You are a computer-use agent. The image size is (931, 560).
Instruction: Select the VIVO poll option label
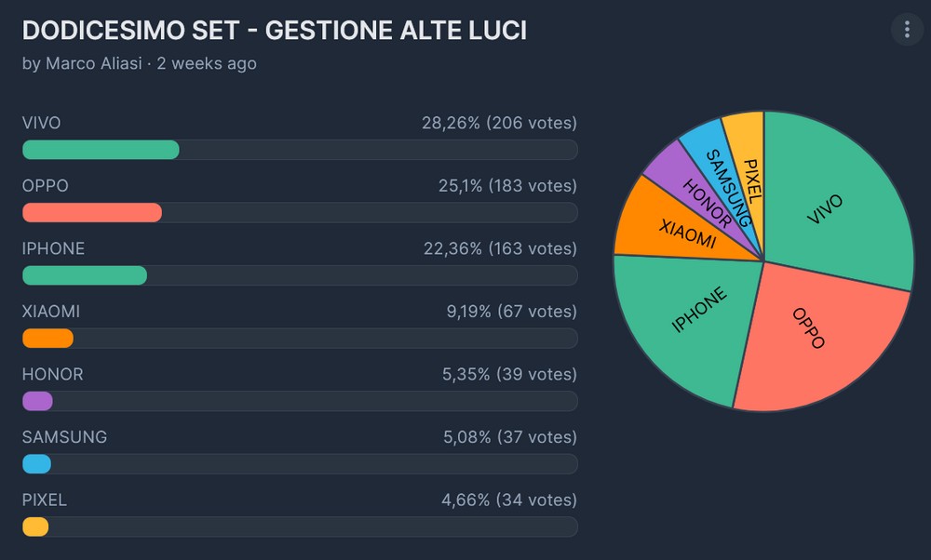pos(42,123)
